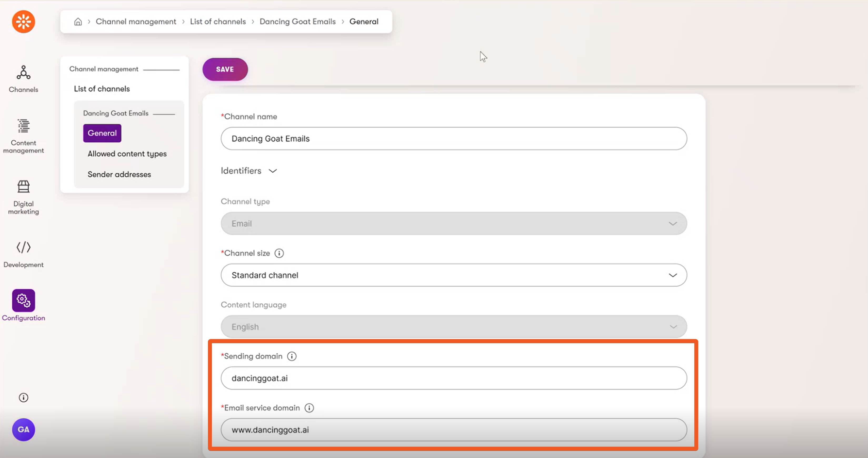Go to Digital marketing section
Viewport: 868px width, 458px height.
point(23,197)
